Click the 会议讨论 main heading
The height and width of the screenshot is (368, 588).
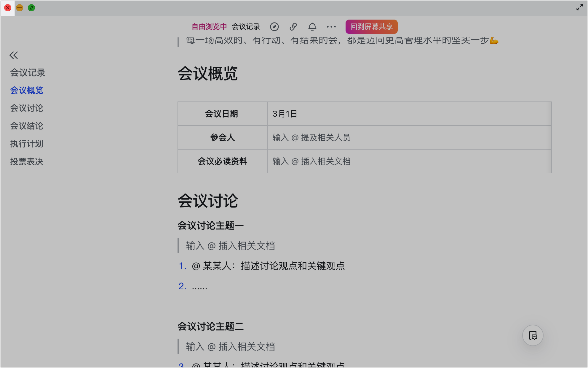tap(208, 201)
